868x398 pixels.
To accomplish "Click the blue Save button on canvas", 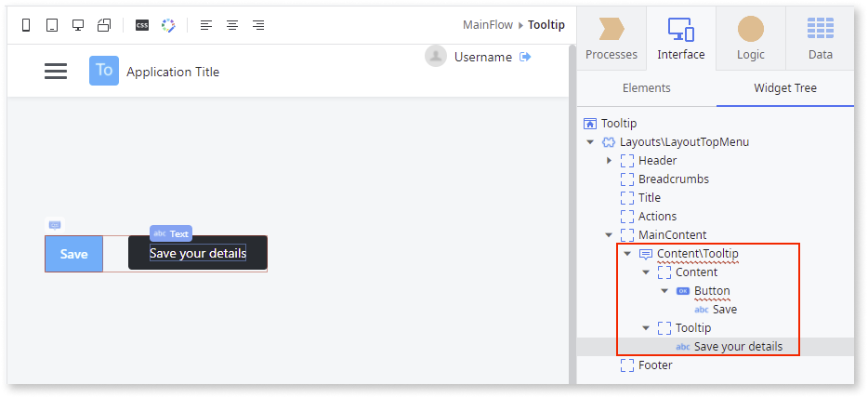I will (x=74, y=254).
